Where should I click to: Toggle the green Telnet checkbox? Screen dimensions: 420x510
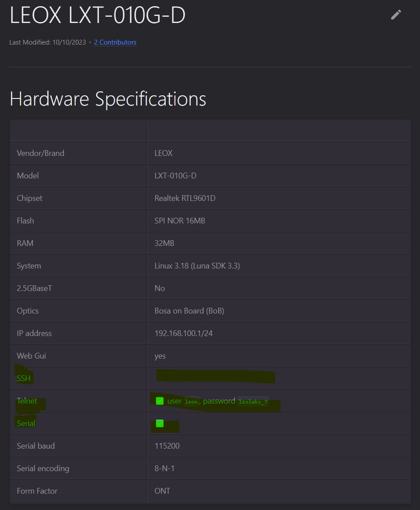pos(160,401)
